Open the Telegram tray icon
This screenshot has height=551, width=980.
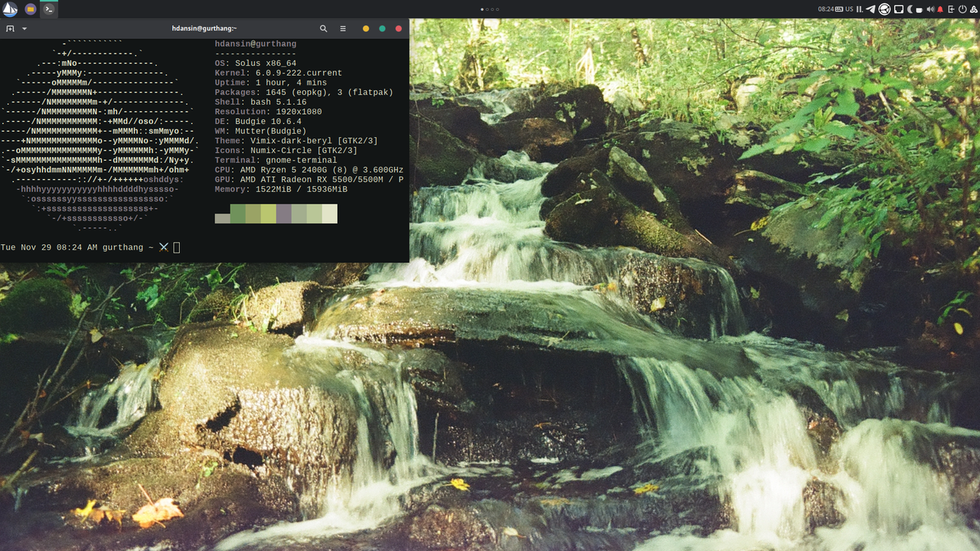point(871,9)
